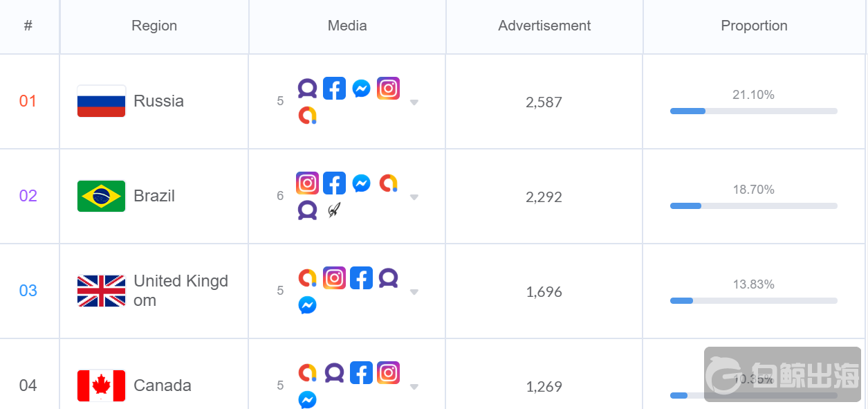The width and height of the screenshot is (868, 409).
Task: Click the Messenger icon in Brazil row
Action: (361, 183)
